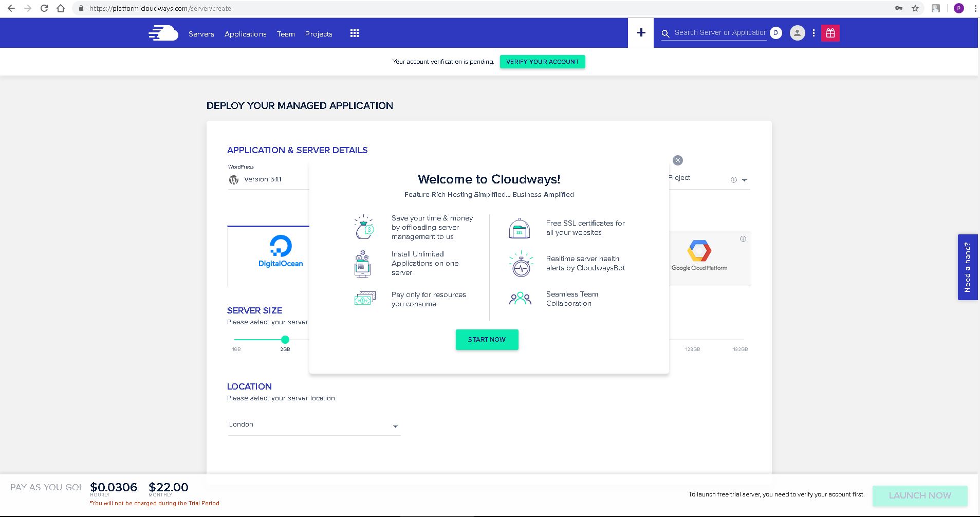
Task: Click the $22.00 monthly price
Action: point(169,487)
